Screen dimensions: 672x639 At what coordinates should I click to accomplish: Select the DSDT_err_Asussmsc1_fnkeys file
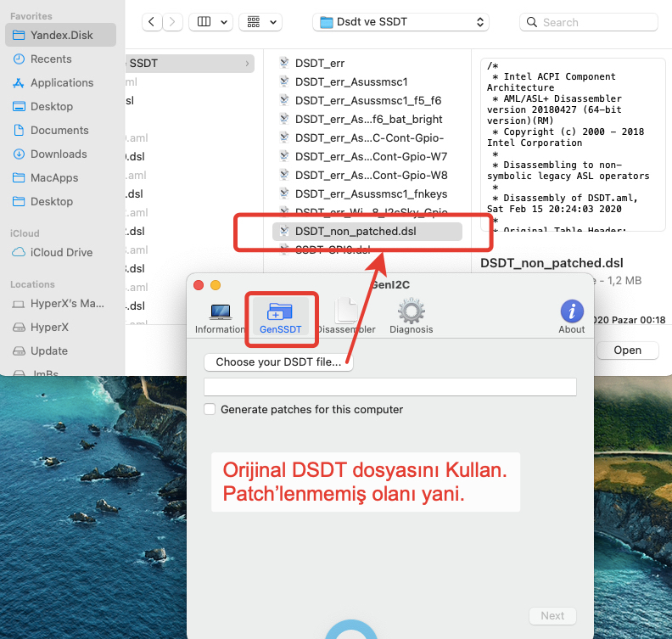[371, 193]
